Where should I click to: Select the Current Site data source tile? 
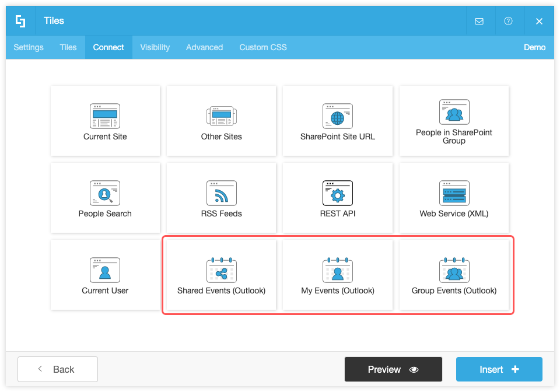coord(105,121)
